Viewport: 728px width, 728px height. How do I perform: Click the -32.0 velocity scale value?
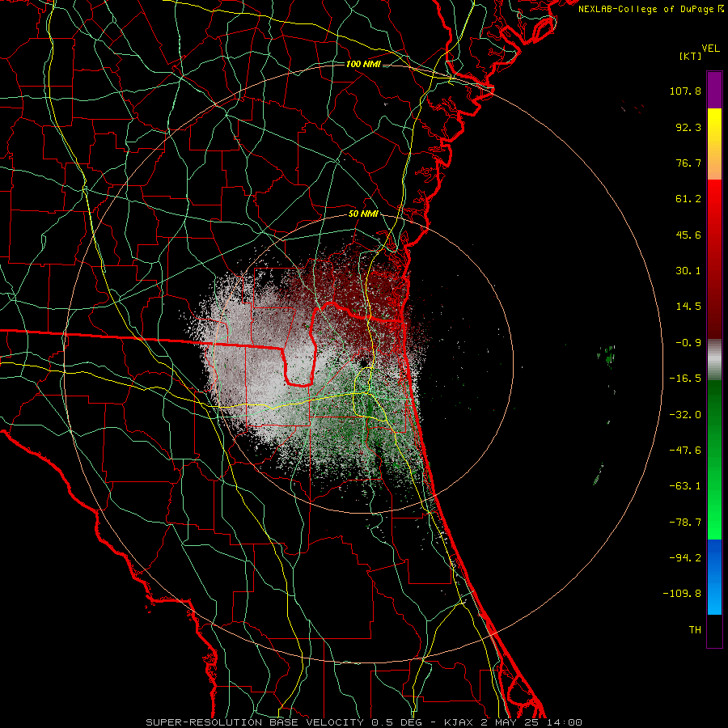pos(685,415)
